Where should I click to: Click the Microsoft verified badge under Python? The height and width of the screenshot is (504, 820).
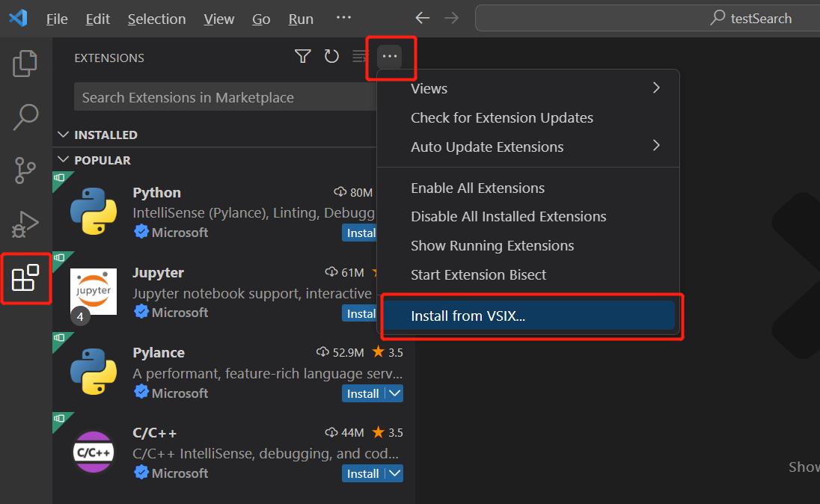[141, 232]
